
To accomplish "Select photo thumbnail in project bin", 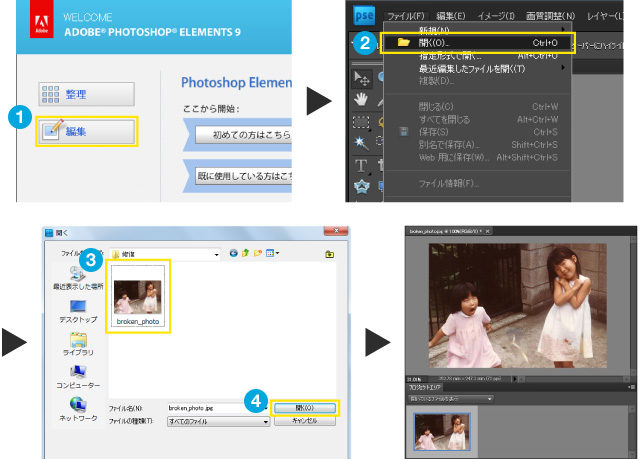I will [442, 431].
